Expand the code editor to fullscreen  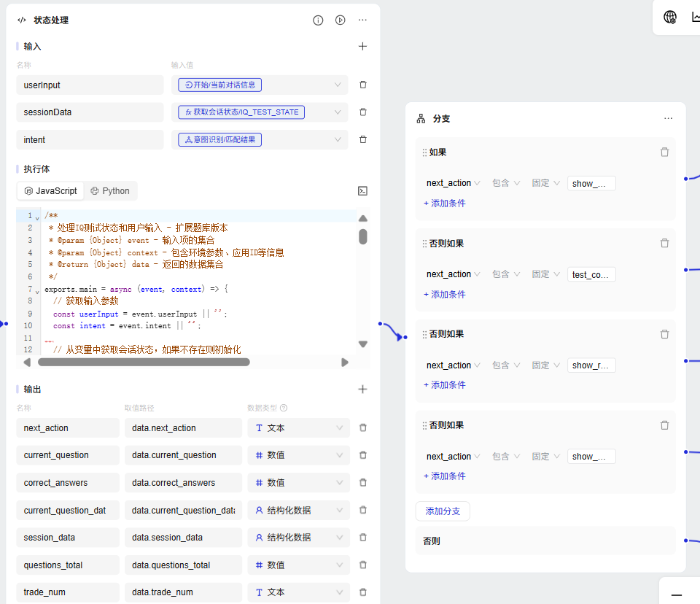362,191
